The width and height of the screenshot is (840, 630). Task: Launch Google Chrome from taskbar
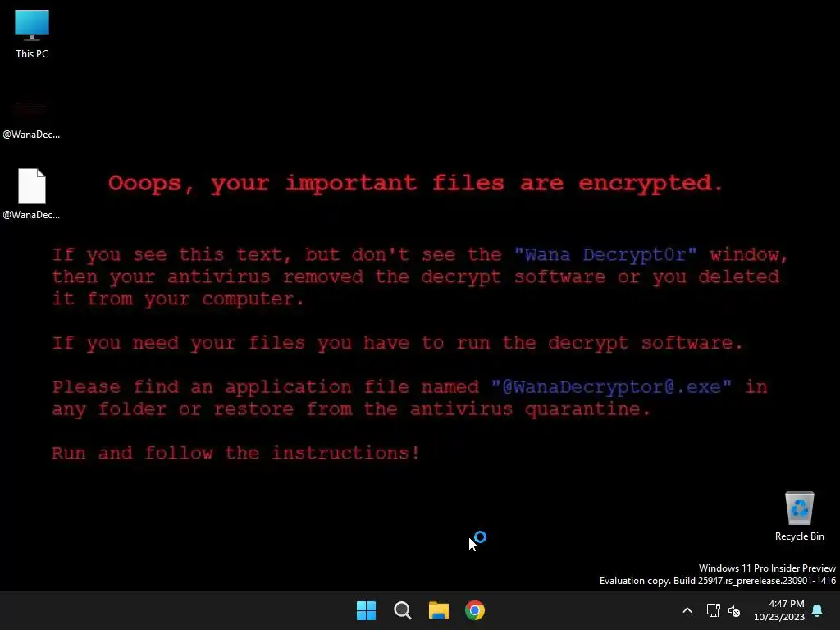[475, 610]
